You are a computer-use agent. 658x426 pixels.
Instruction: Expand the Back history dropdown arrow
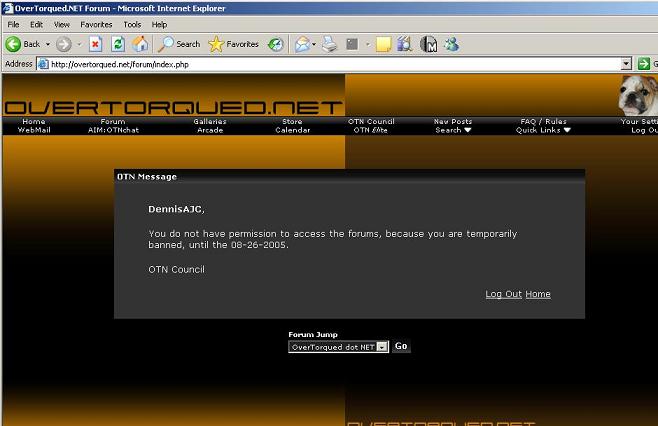48,44
